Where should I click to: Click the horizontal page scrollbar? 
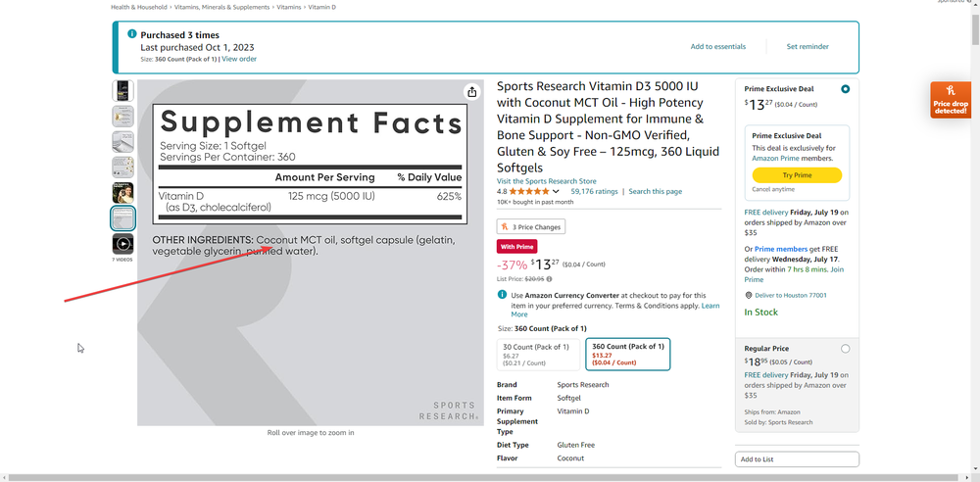click(x=485, y=478)
